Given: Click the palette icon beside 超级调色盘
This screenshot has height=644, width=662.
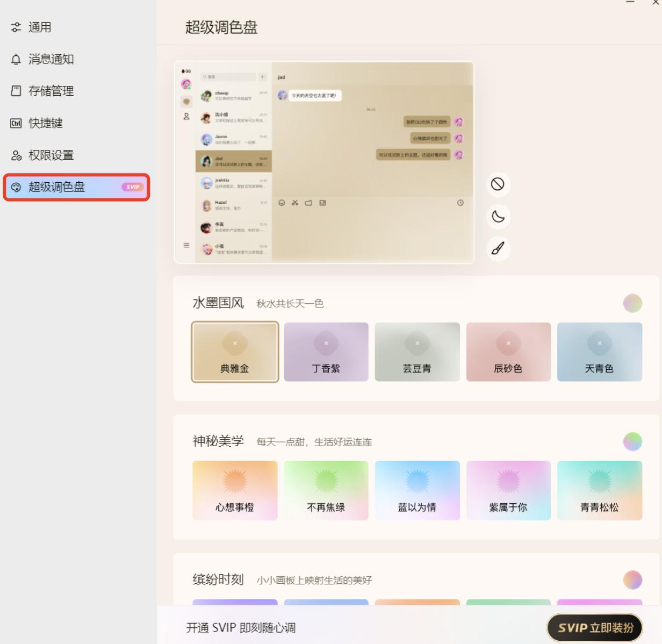Looking at the screenshot, I should click(16, 187).
